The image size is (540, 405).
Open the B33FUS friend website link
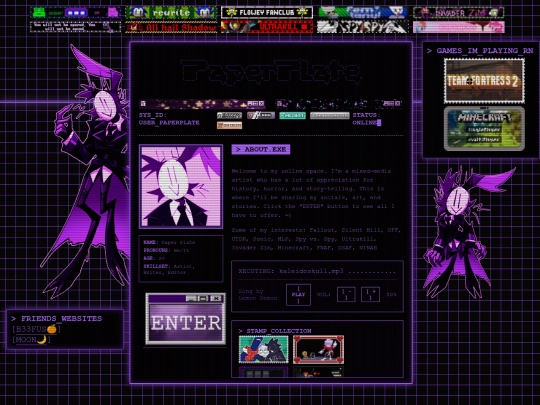click(x=36, y=329)
